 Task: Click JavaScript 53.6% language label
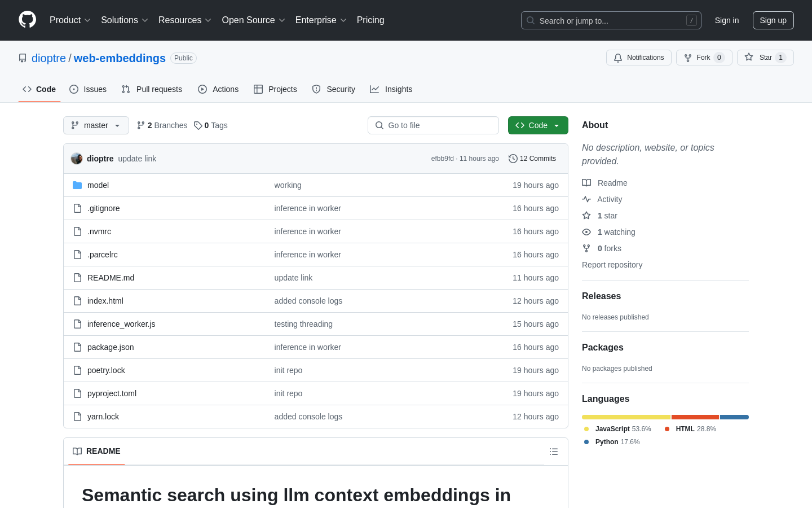[617, 429]
